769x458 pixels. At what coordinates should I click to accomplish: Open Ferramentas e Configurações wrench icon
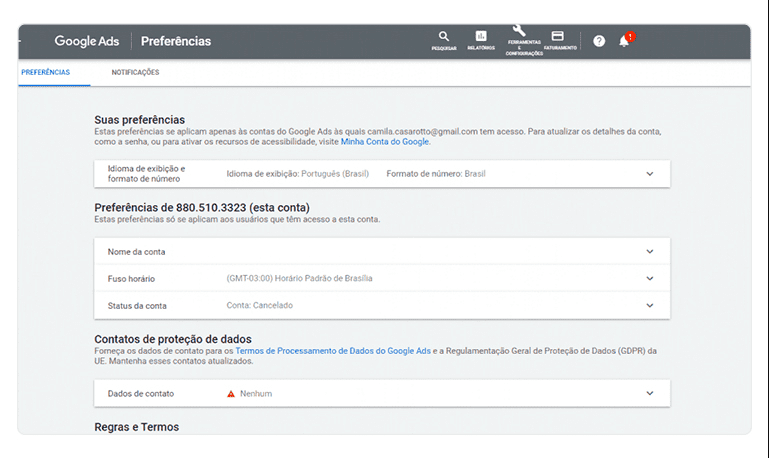point(518,31)
